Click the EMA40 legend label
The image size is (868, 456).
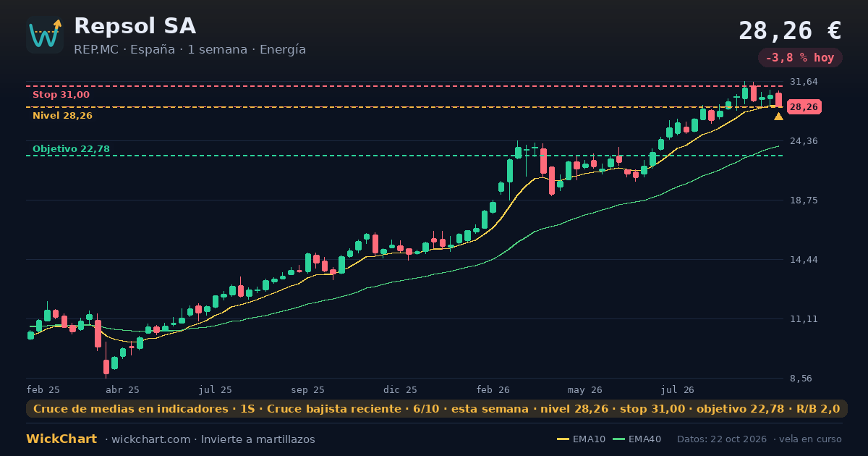click(644, 439)
